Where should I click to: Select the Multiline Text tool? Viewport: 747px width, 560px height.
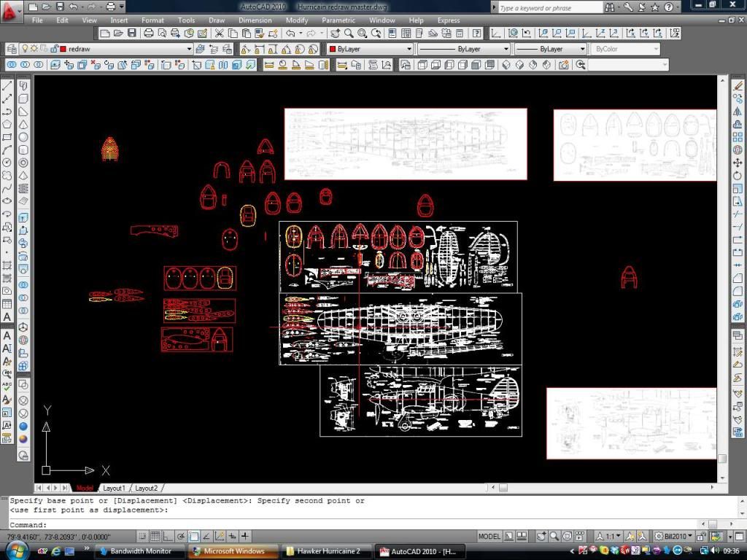(x=7, y=317)
